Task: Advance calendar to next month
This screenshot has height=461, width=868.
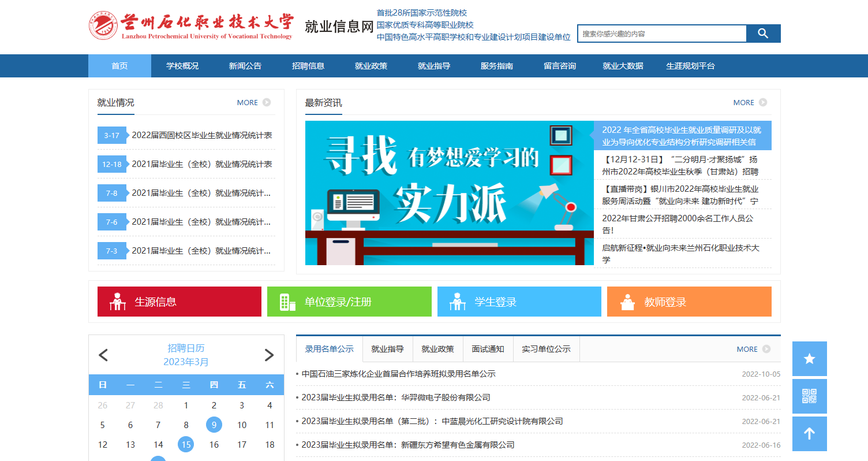Action: coord(269,355)
